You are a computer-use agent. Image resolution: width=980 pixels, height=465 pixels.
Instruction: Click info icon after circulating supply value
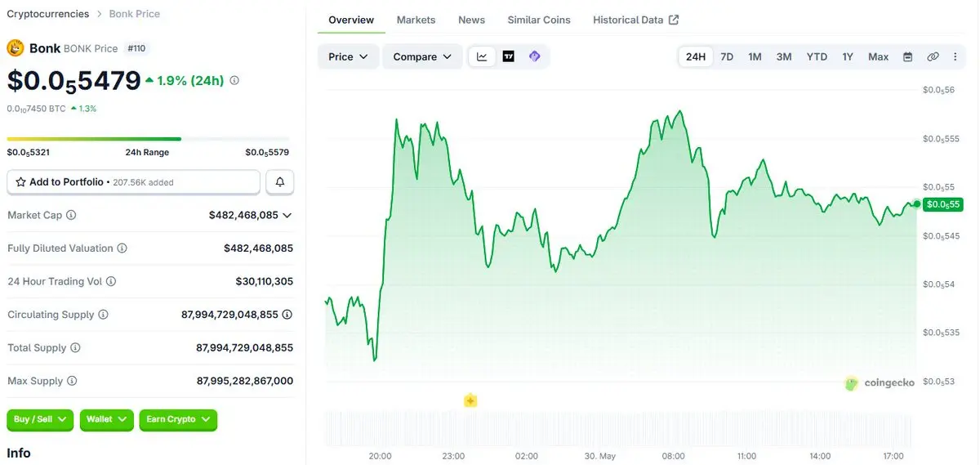287,315
